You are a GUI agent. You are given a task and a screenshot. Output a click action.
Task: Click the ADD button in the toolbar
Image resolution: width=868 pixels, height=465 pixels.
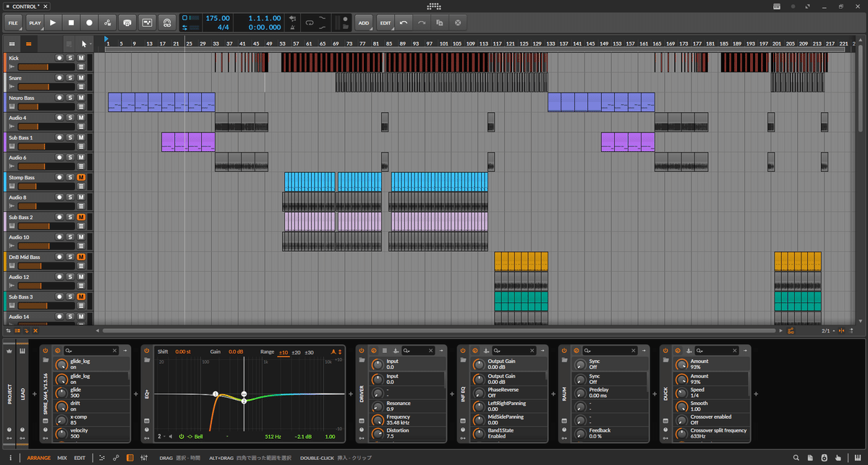coord(363,22)
